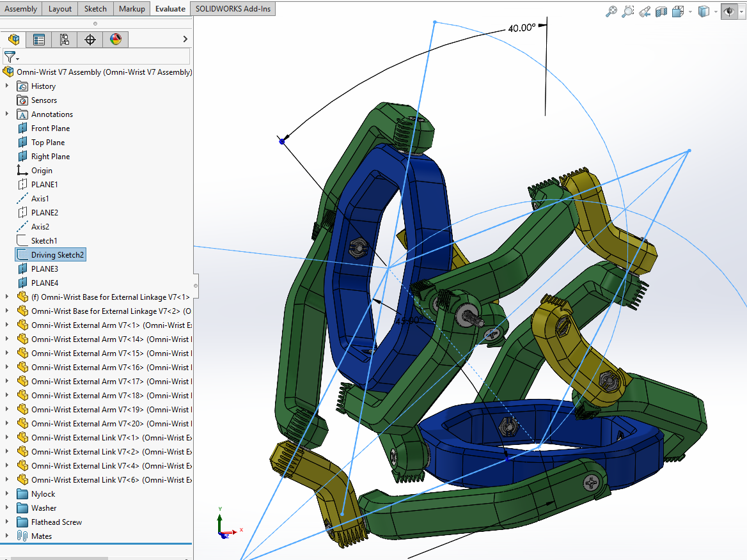This screenshot has width=747, height=560.
Task: Click the 40.00° angle dimension
Action: tap(521, 28)
